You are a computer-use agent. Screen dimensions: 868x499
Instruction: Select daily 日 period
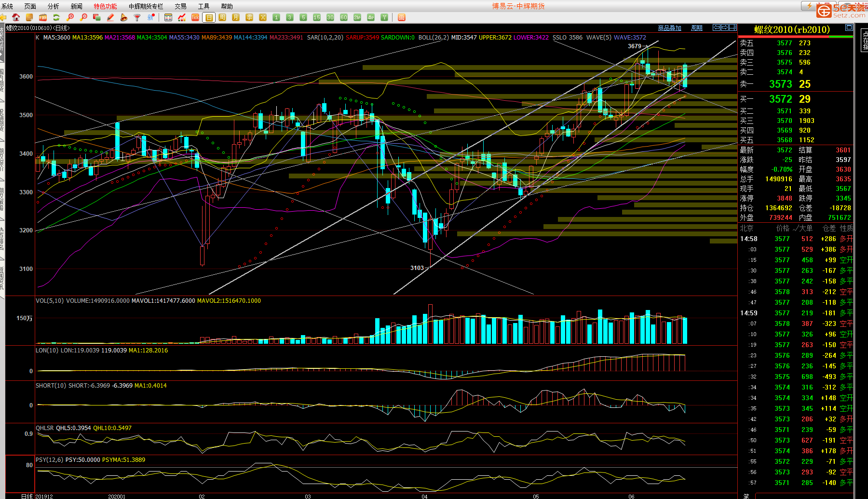point(209,17)
